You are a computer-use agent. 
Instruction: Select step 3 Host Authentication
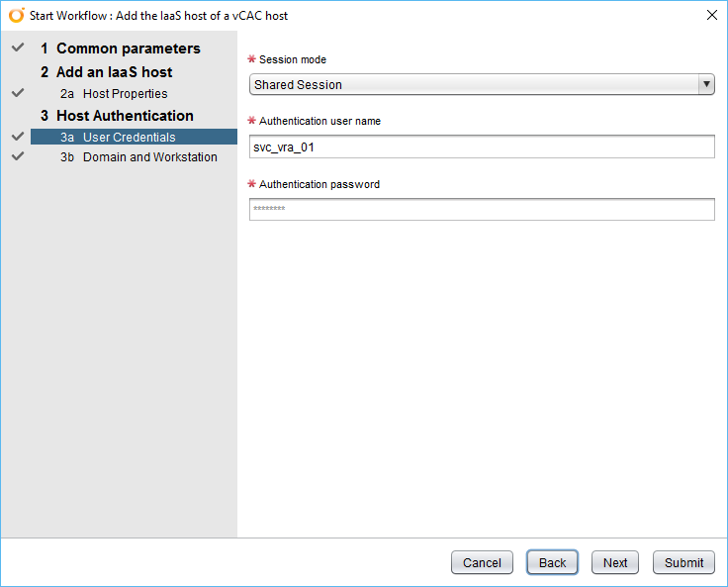(x=117, y=116)
